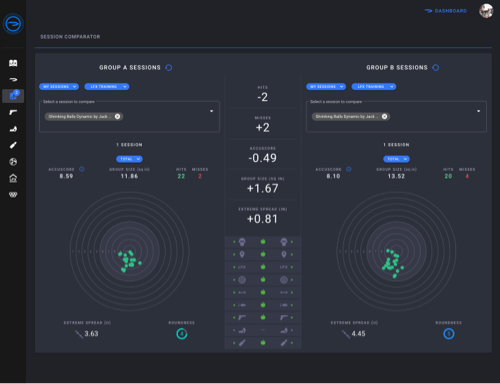The image size is (500, 384).
Task: Click the refresh icon beside Group A Sessions
Action: (x=169, y=68)
